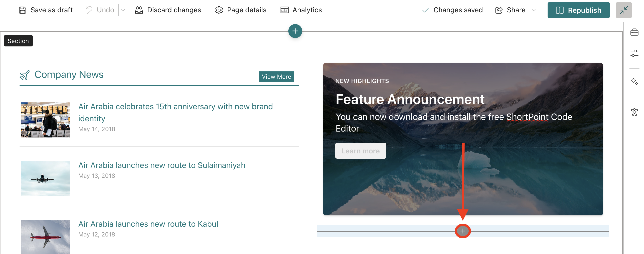Image resolution: width=644 pixels, height=254 pixels.
Task: Click the toolbox icon in right sidebar
Action: (634, 32)
